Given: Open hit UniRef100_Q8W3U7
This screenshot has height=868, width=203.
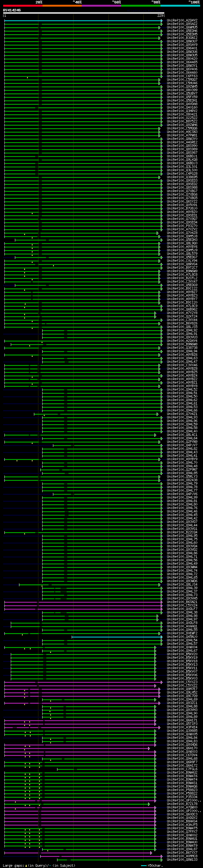Looking at the screenshot, I should tap(182, 41).
